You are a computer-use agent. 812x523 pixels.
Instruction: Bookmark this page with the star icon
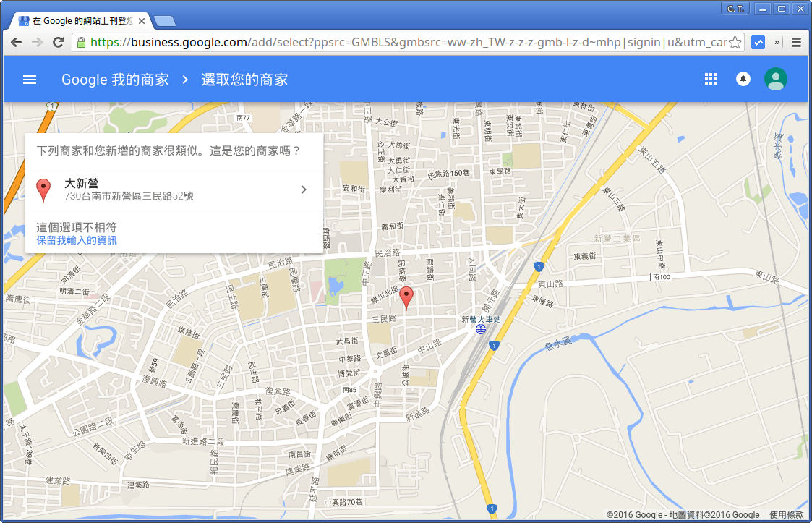click(x=735, y=42)
